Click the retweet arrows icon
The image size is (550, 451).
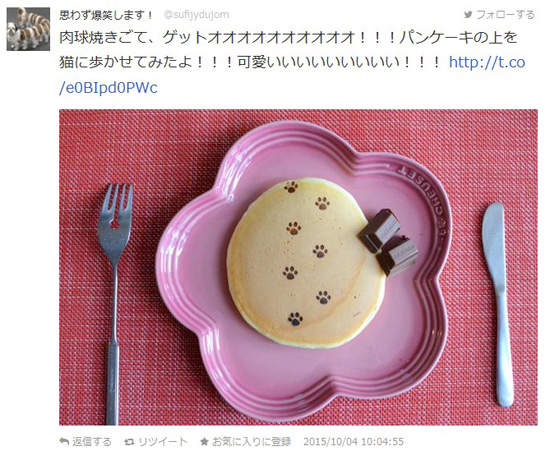coord(129,442)
